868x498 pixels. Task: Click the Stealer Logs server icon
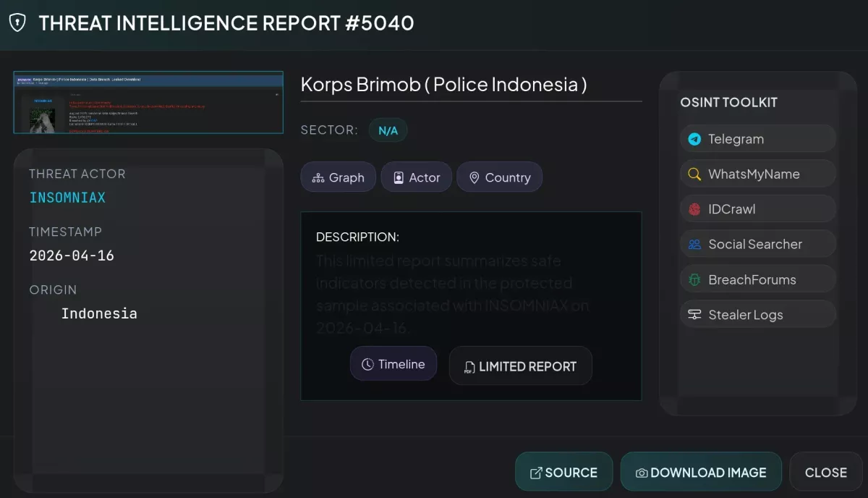694,315
